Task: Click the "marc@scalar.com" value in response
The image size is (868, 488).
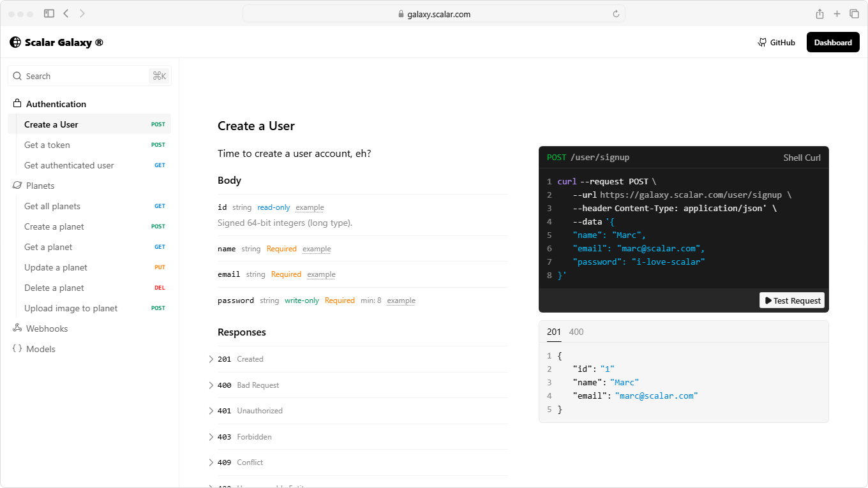Action: pos(657,396)
